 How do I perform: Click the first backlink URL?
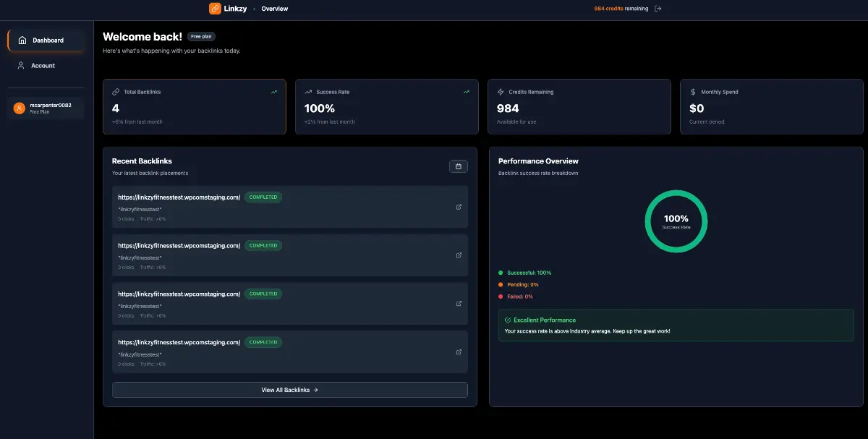[179, 197]
